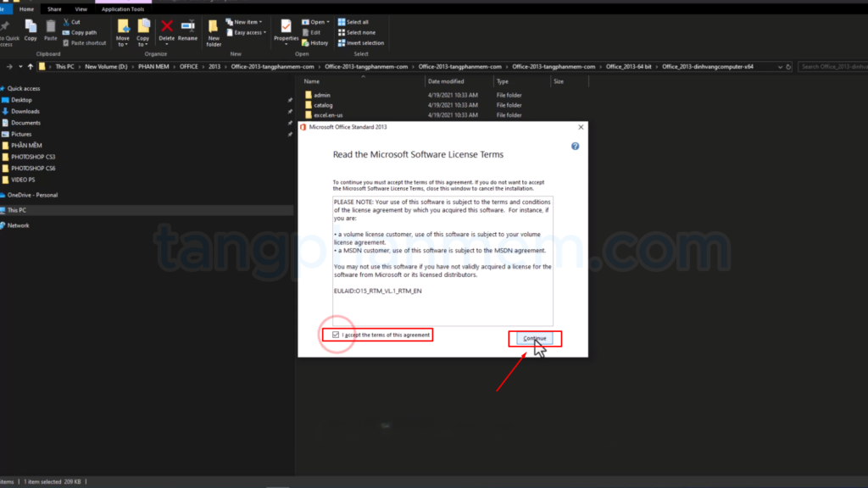Select Network in navigation pane
868x488 pixels.
click(18, 225)
